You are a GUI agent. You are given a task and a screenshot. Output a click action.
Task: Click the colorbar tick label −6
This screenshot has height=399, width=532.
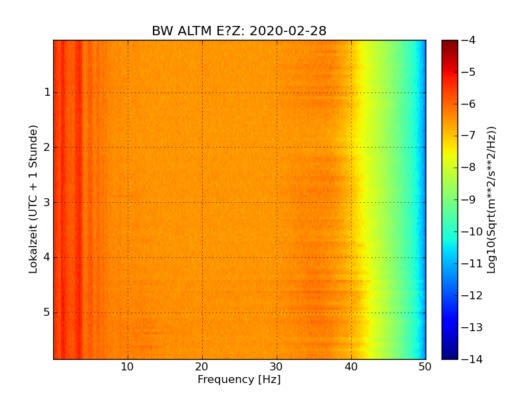pyautogui.click(x=469, y=104)
